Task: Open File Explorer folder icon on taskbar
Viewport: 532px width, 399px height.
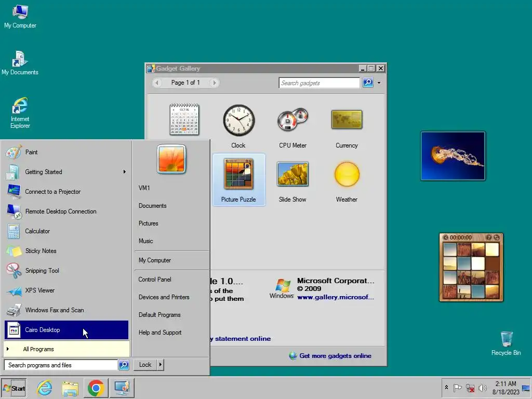Action: [70, 388]
